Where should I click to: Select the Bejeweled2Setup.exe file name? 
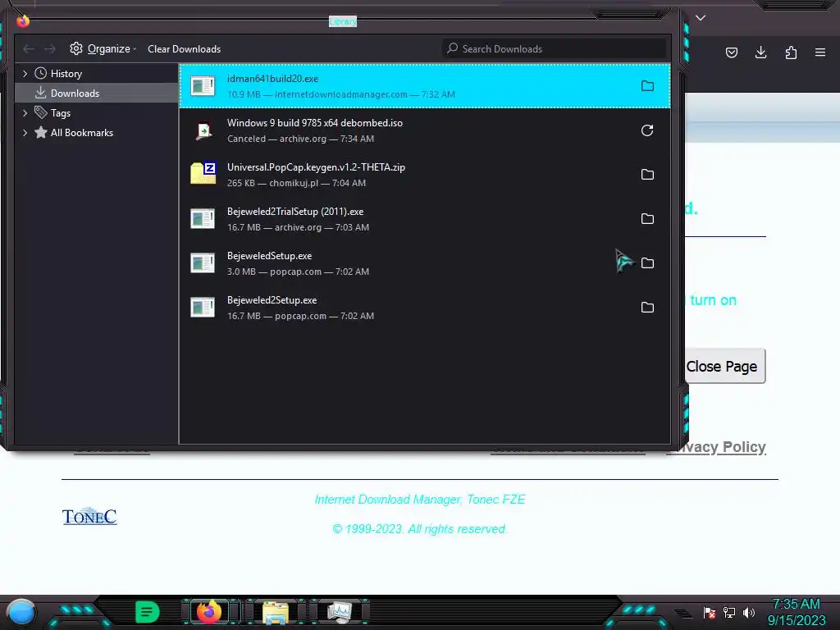(x=272, y=300)
